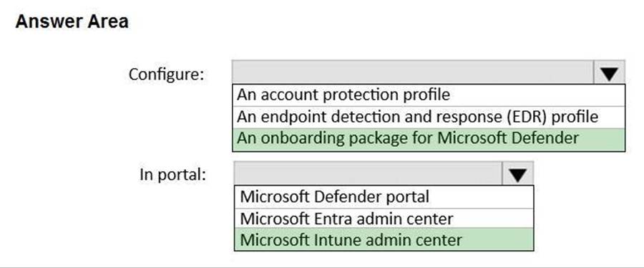The image size is (644, 268).
Task: Collapse the Configure list using its triangle icon
Action: pyautogui.click(x=609, y=73)
